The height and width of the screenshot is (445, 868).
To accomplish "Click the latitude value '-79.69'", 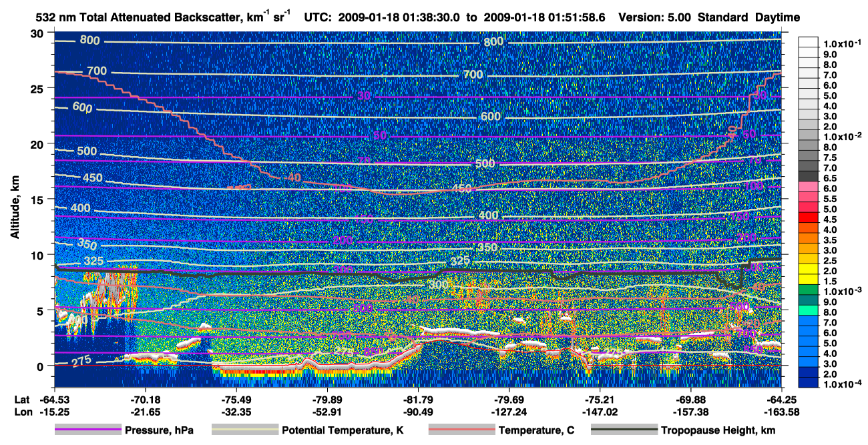I will click(x=509, y=399).
